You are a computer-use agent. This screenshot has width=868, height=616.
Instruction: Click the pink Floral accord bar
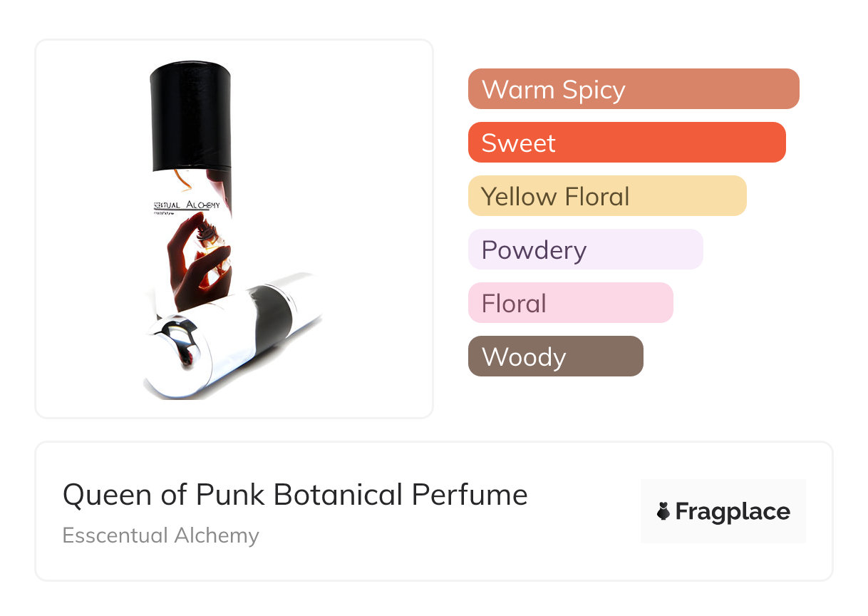[x=570, y=303]
